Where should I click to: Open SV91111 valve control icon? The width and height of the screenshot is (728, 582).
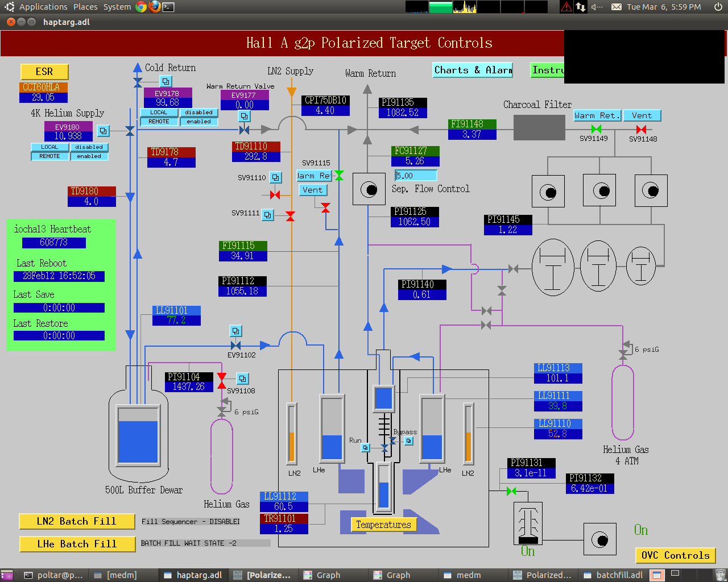tap(267, 214)
